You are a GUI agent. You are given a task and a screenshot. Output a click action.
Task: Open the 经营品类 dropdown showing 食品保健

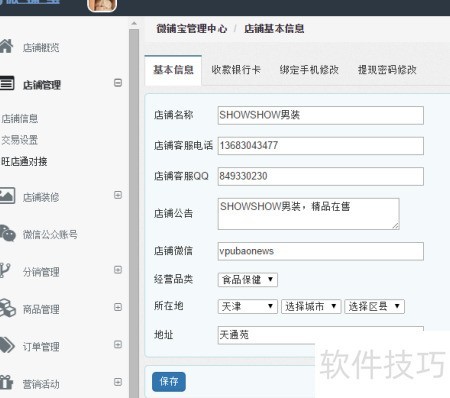[x=248, y=279]
